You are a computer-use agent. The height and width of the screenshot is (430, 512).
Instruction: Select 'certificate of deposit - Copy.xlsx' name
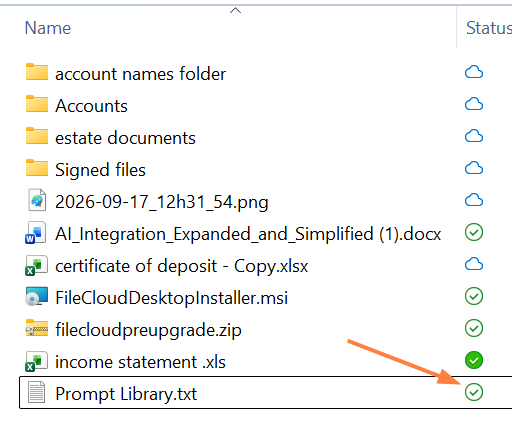(182, 266)
